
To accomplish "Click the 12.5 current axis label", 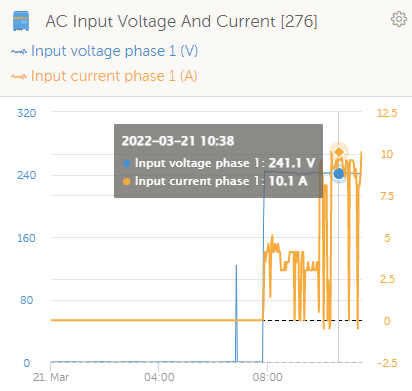I will 387,113.
